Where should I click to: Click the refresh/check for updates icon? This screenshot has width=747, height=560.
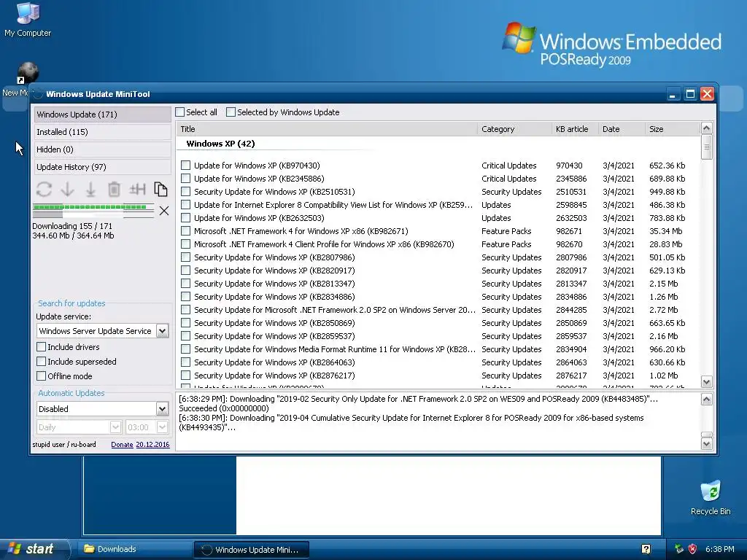pos(44,190)
